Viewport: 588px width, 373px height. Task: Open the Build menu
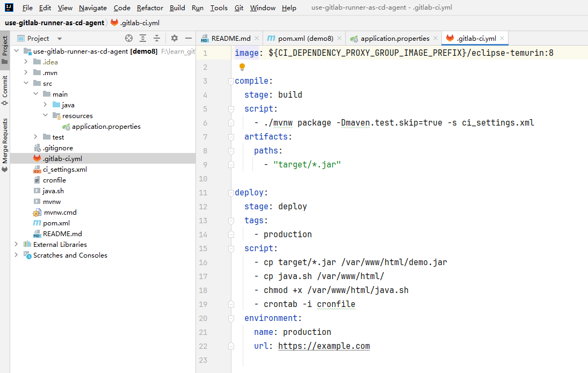[x=177, y=8]
